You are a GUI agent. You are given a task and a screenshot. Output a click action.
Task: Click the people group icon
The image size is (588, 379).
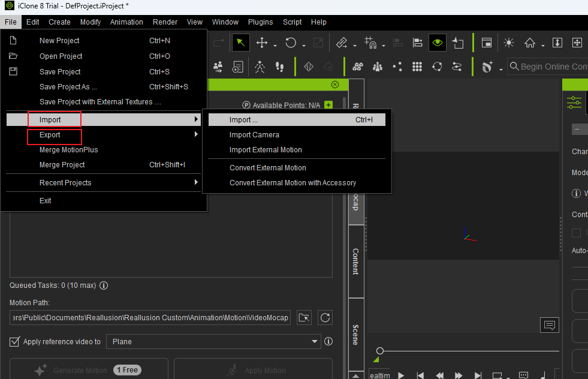click(x=378, y=67)
